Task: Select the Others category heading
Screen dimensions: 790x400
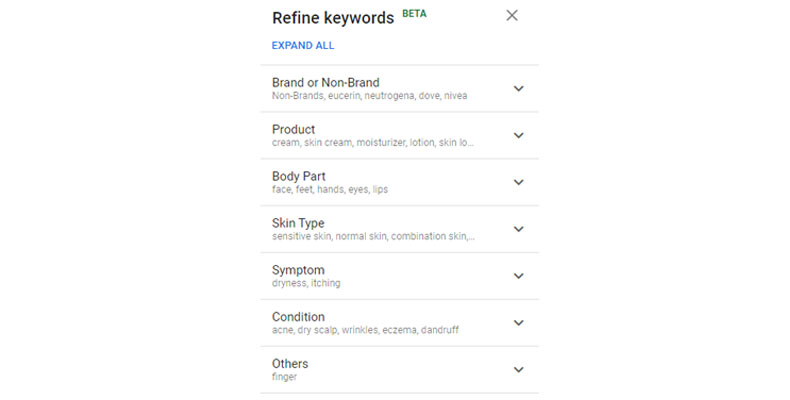Action: [x=290, y=364]
